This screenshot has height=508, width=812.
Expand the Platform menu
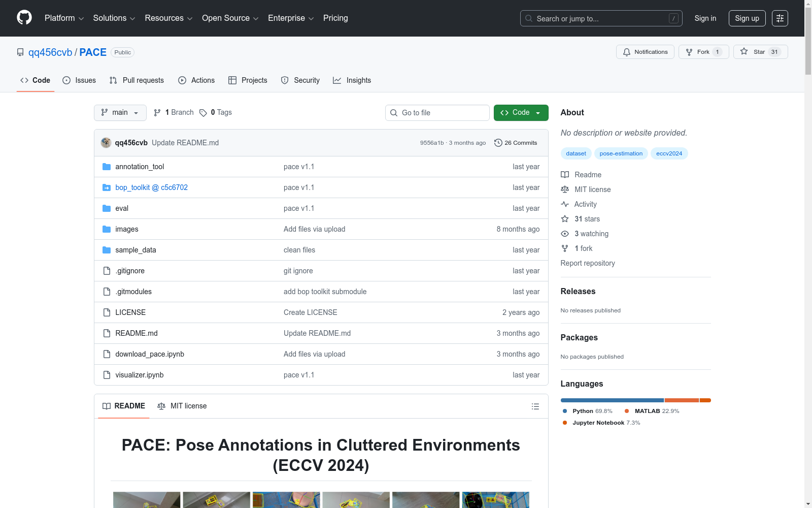point(64,18)
